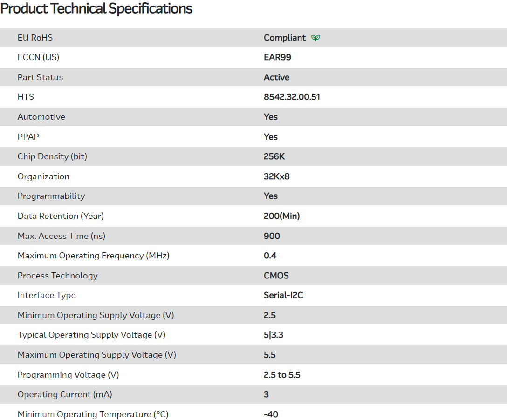
Task: Click the Active status value
Action: [276, 77]
